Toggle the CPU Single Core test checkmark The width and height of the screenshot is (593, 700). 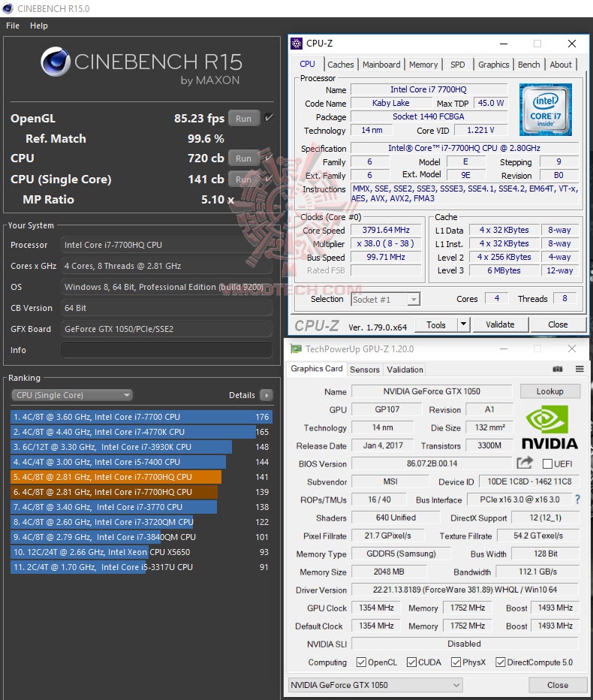[x=269, y=179]
